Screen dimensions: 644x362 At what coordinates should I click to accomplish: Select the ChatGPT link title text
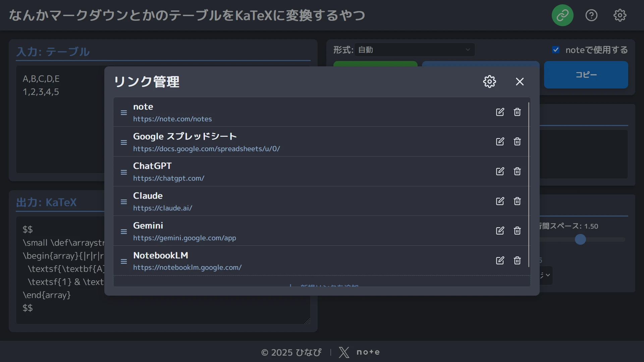(x=152, y=166)
